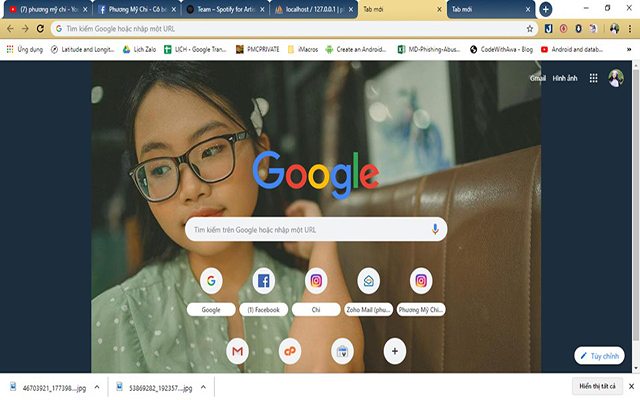The image size is (640, 400).
Task: Click the Google search box on page
Action: coord(316,229)
